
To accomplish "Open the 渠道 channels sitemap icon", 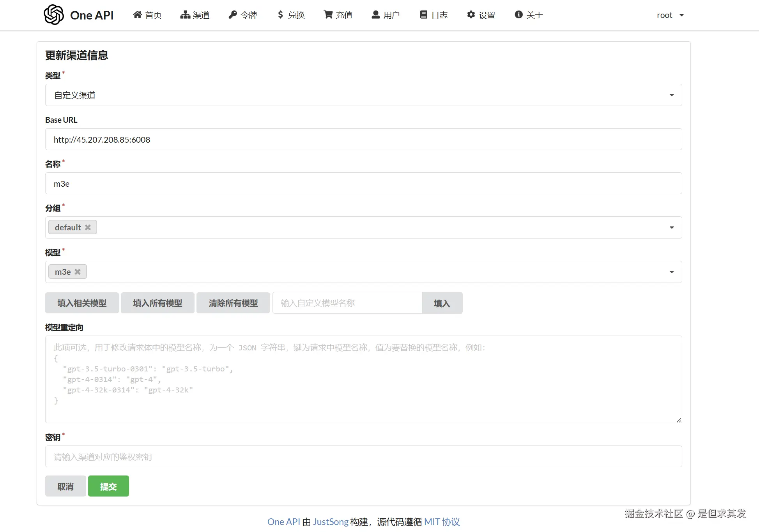I will (185, 15).
